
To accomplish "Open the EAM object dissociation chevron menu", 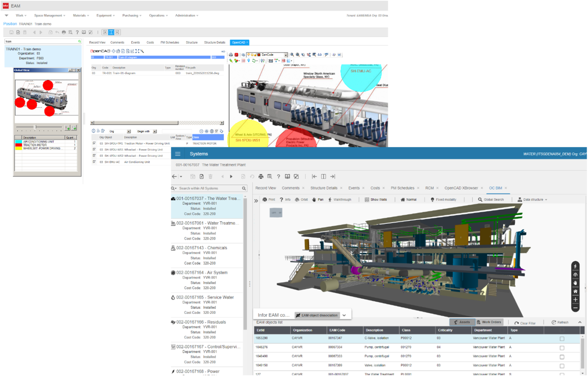I will coord(344,315).
